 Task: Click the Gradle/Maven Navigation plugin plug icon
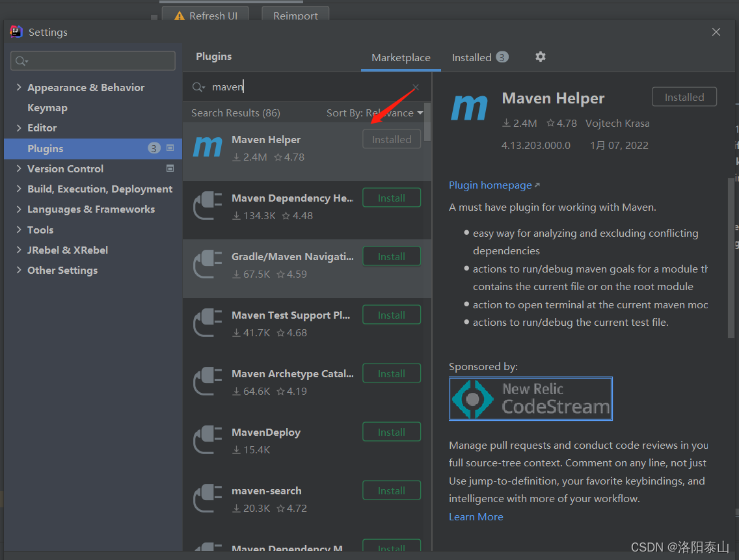pyautogui.click(x=208, y=264)
